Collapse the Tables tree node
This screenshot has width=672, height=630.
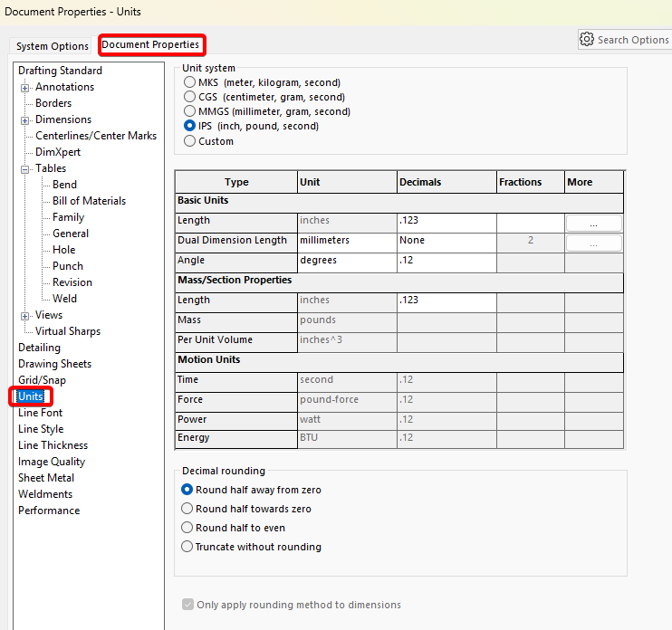(x=24, y=169)
